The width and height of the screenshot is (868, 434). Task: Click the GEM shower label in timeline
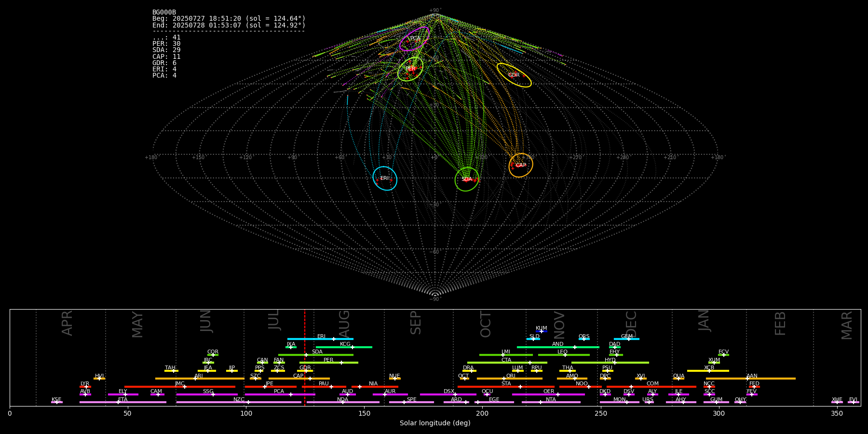tap(627, 337)
